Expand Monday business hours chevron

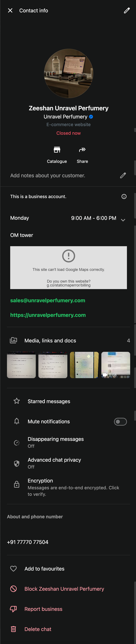(123, 220)
